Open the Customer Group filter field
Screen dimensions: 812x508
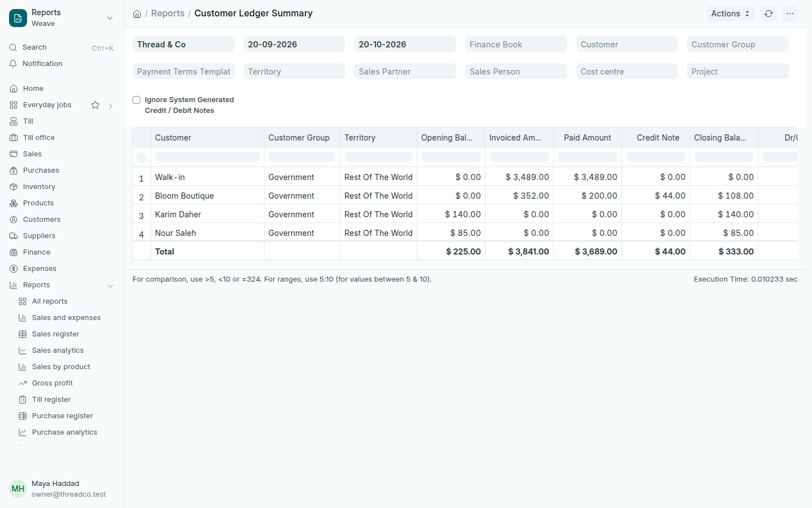pos(738,45)
